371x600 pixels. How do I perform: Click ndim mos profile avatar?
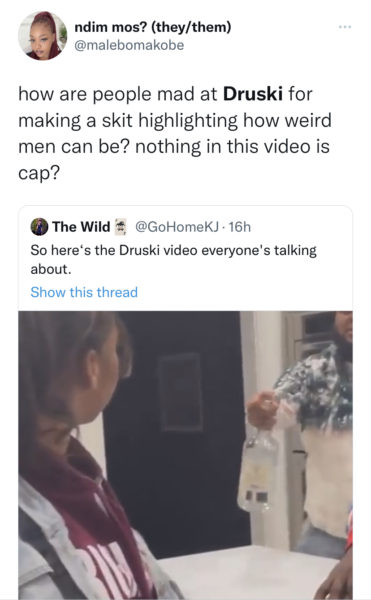[42, 36]
